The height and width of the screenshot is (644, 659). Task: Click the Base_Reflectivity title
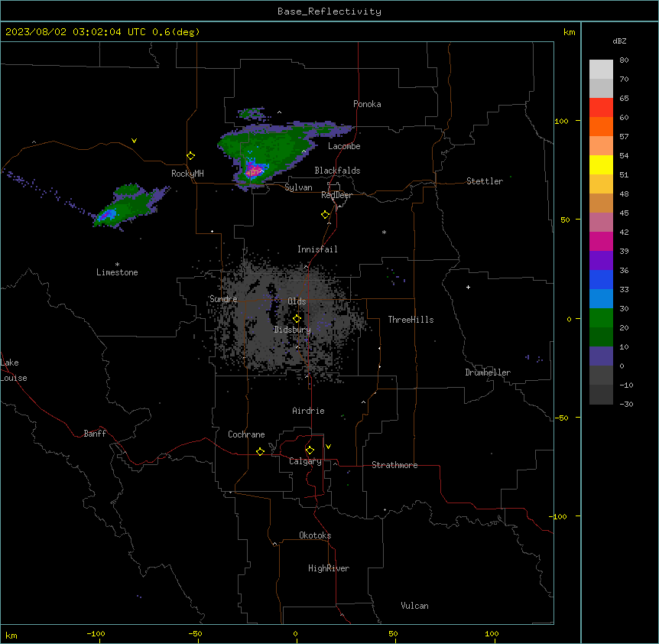[329, 11]
